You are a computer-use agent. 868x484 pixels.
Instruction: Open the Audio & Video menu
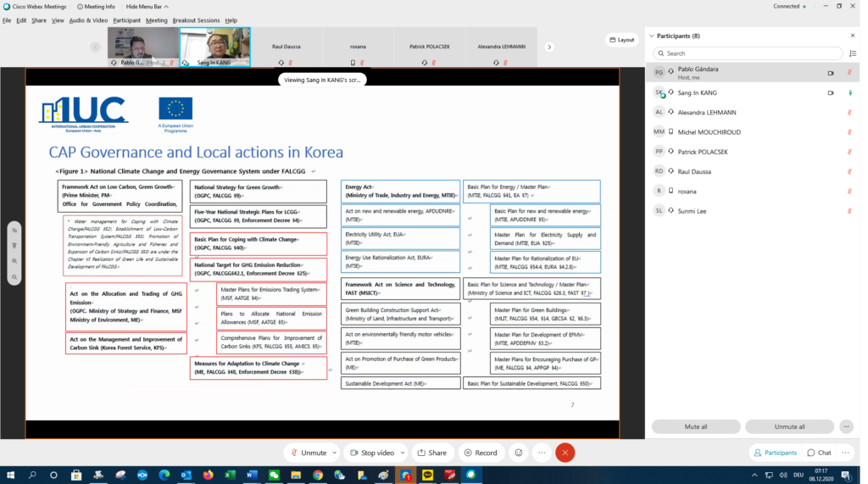click(88, 20)
